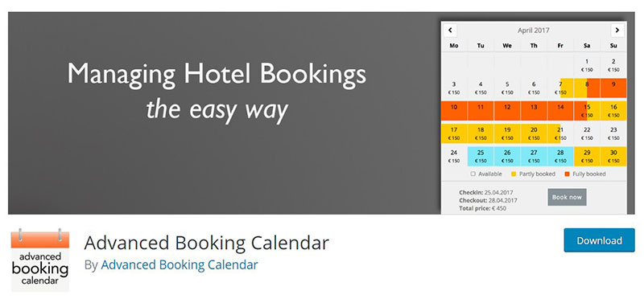This screenshot has height=299, width=644.
Task: Select April 25 in the calendar
Action: click(481, 156)
